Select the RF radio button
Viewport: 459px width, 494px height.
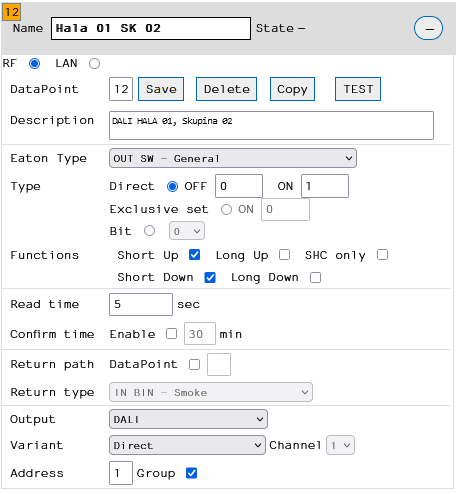point(35,63)
